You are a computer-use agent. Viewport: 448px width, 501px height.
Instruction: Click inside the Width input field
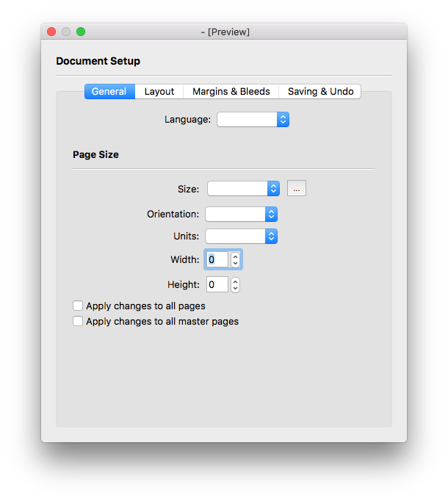217,259
